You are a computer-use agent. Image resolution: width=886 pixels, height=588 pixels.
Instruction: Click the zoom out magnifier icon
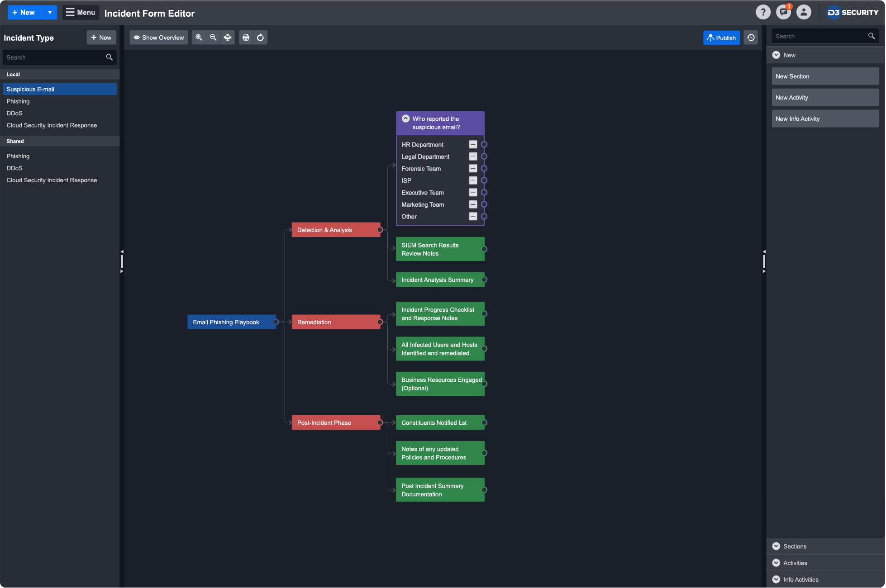(x=213, y=38)
